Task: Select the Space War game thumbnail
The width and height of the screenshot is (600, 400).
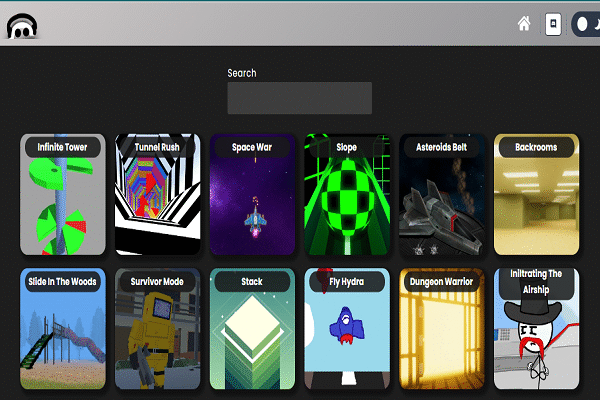Action: (x=252, y=200)
